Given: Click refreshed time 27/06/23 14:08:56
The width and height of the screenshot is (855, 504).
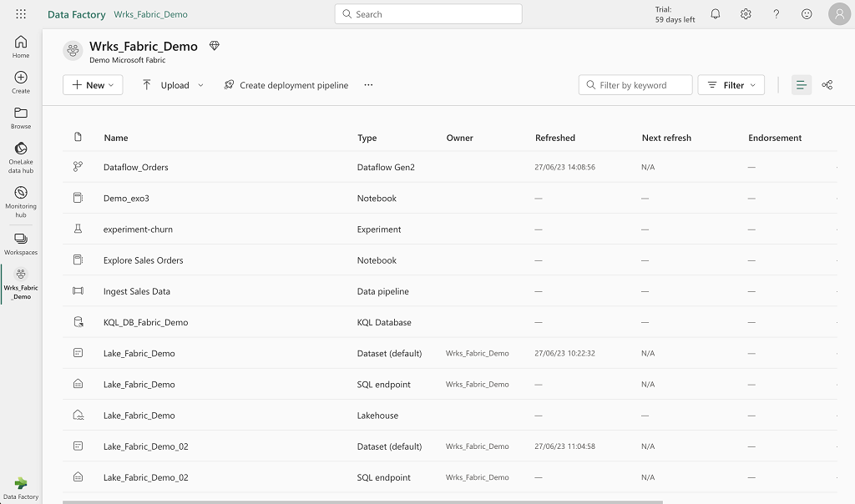Looking at the screenshot, I should [565, 167].
